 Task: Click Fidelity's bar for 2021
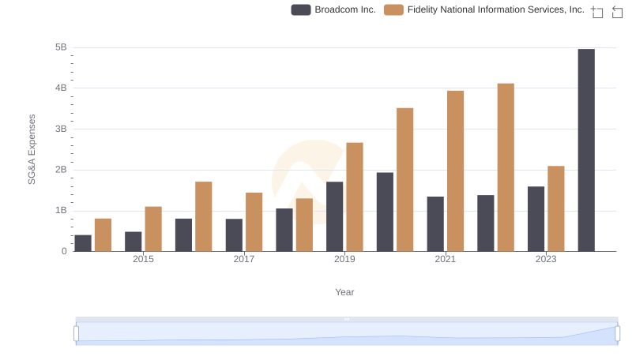point(455,171)
